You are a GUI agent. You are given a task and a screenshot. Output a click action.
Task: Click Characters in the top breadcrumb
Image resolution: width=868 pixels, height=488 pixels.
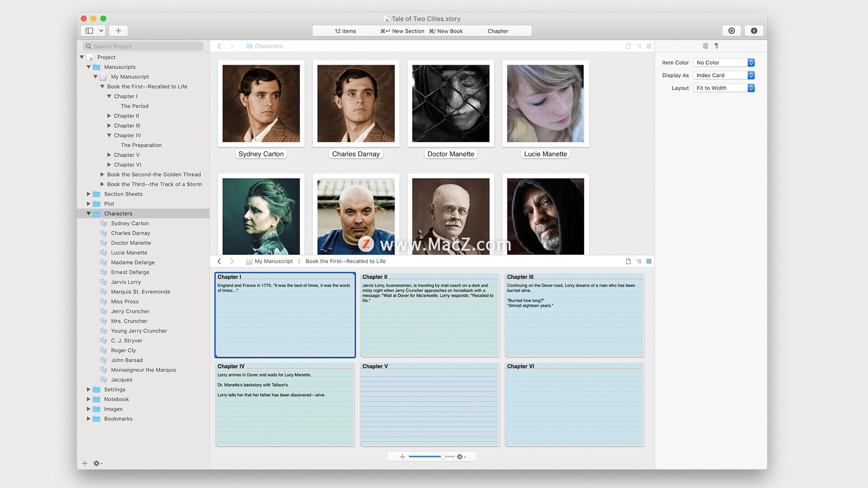[269, 46]
